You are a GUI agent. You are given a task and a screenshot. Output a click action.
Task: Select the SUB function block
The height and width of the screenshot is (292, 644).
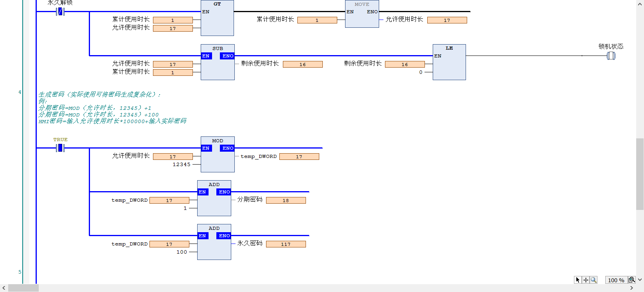point(218,62)
